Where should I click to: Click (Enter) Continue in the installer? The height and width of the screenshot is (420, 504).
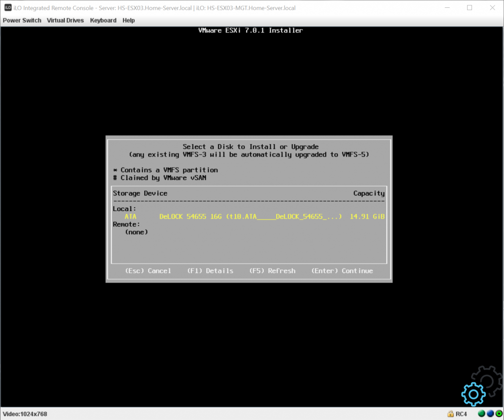point(342,270)
